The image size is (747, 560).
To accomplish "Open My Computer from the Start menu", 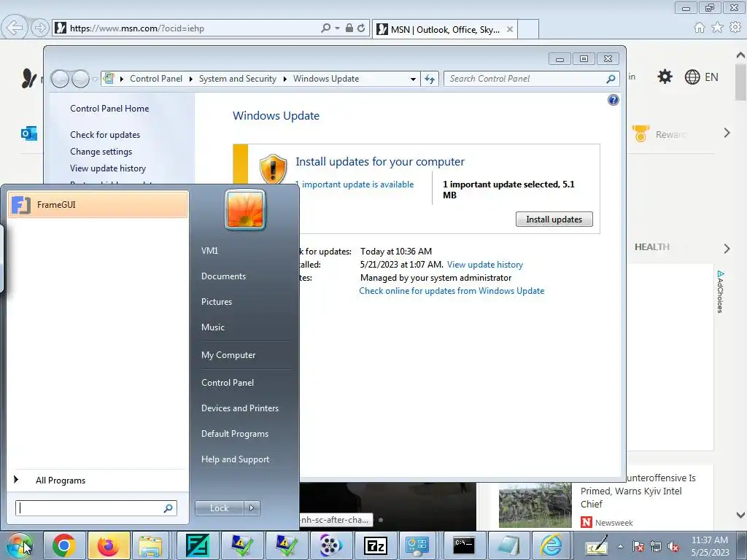I will tap(228, 355).
